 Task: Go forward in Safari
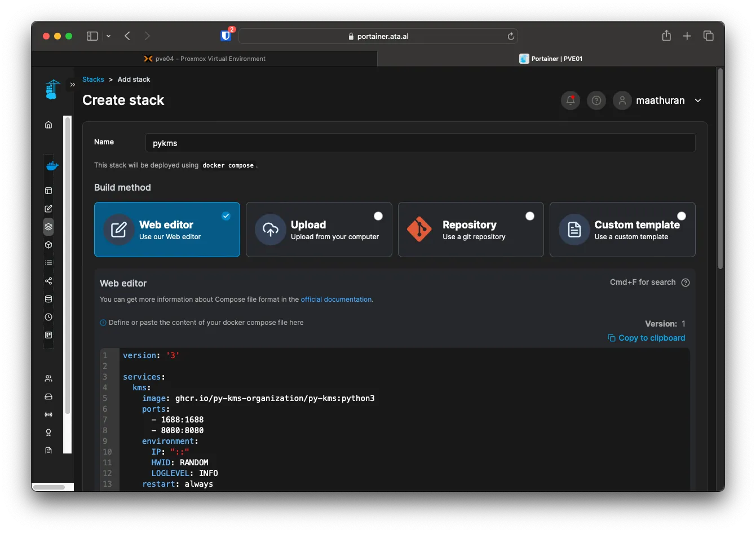(147, 36)
